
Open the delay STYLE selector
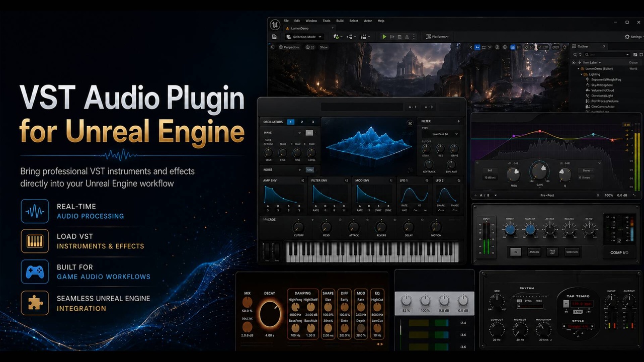pos(578,327)
